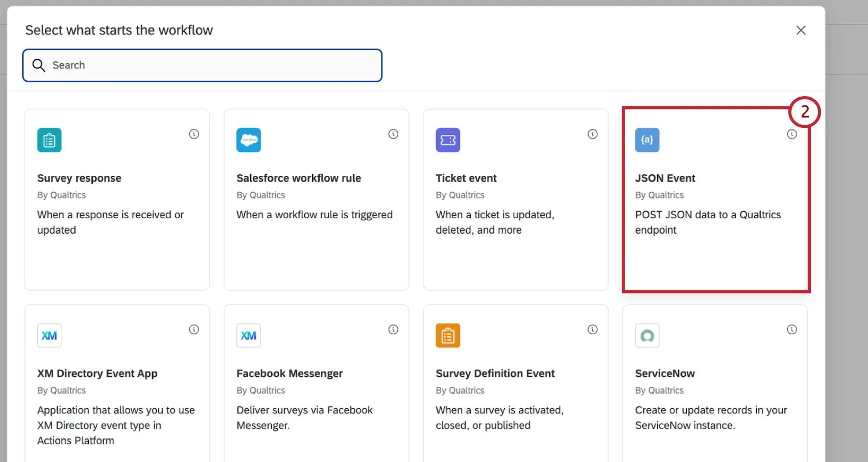The image size is (868, 462).
Task: Click the purple Ticket event icon
Action: click(x=448, y=140)
